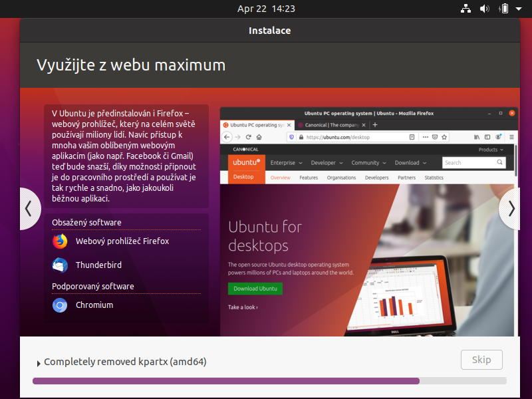
Task: Open the Download dropdown menu
Action: [410, 163]
